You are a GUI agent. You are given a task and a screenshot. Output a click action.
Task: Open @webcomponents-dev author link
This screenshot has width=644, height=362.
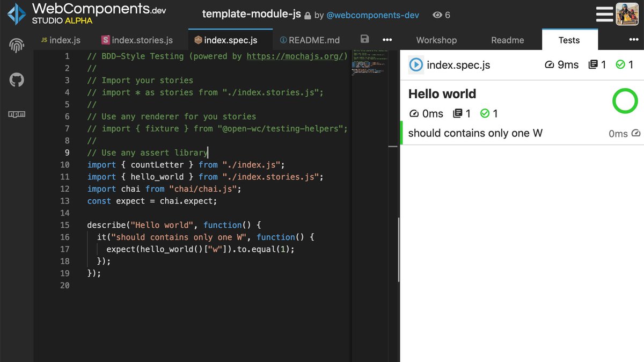[373, 15]
